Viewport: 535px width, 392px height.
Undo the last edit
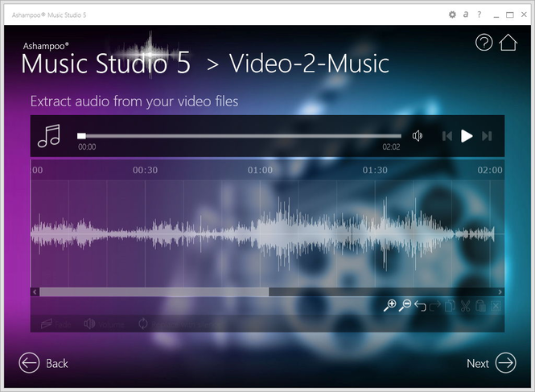point(420,306)
